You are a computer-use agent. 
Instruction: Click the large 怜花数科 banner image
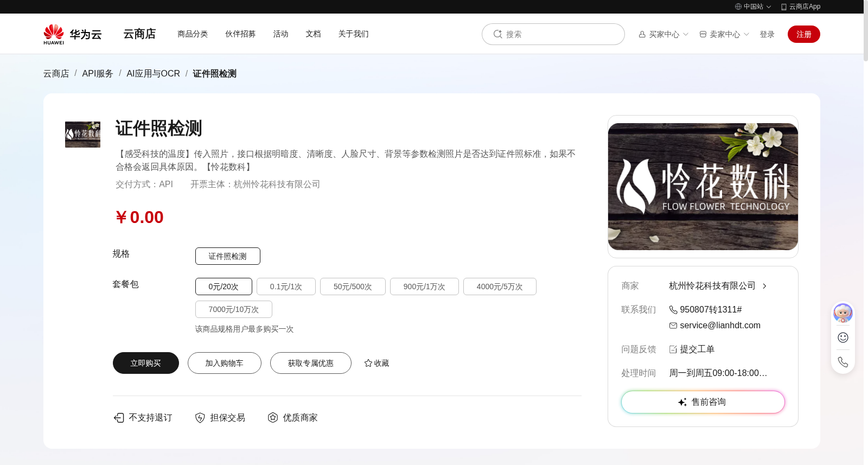click(x=703, y=187)
